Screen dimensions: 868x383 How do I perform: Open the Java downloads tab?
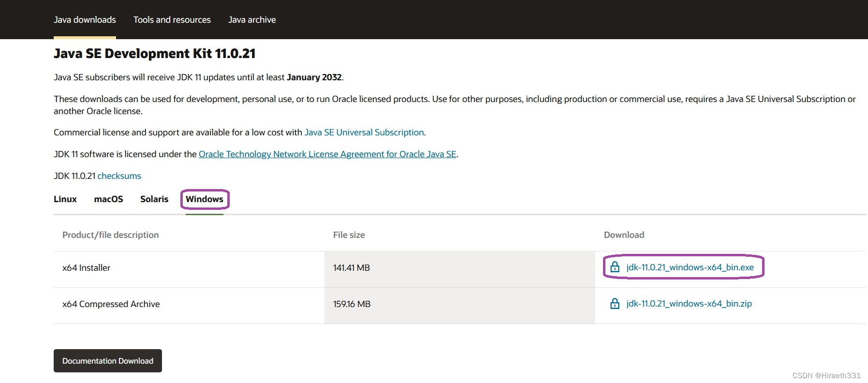(85, 20)
